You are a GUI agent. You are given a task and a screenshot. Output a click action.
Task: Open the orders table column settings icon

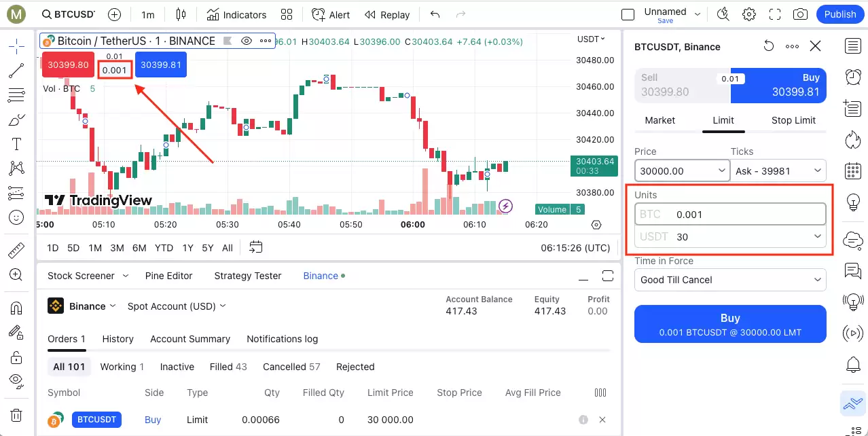(x=600, y=393)
